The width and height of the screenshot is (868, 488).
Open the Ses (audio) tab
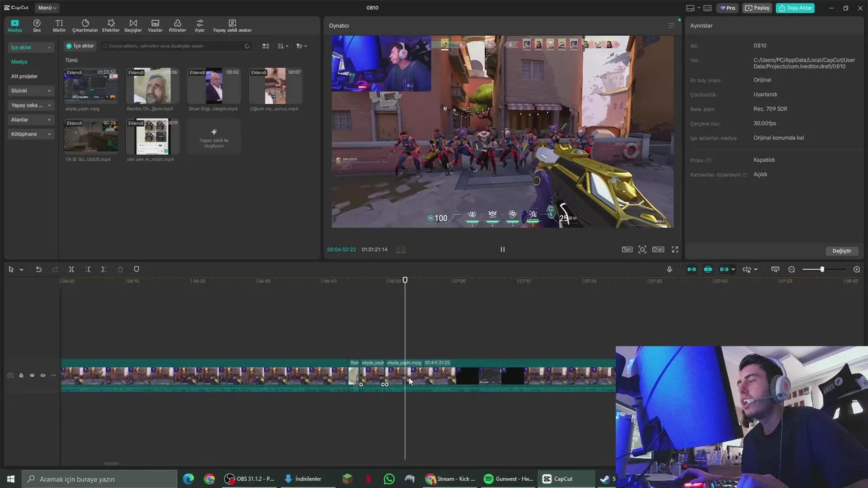37,26
